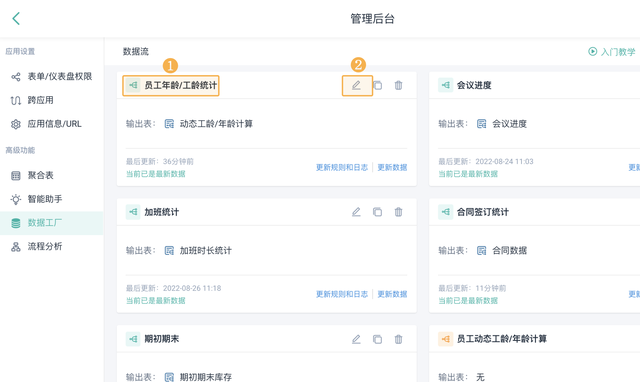Open 更新规则和日志 for 员工年龄/工龄统计
This screenshot has height=382, width=640.
tap(342, 167)
